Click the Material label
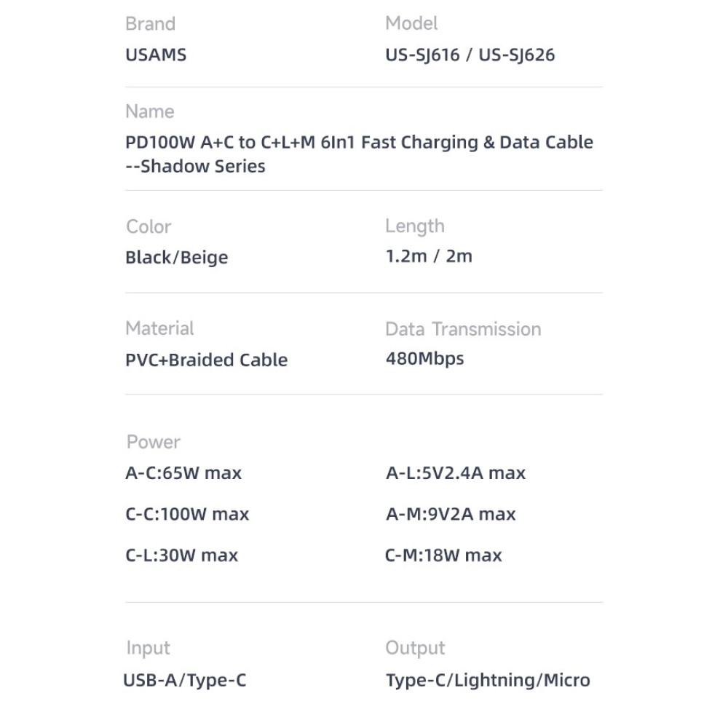728x728 pixels. click(159, 328)
